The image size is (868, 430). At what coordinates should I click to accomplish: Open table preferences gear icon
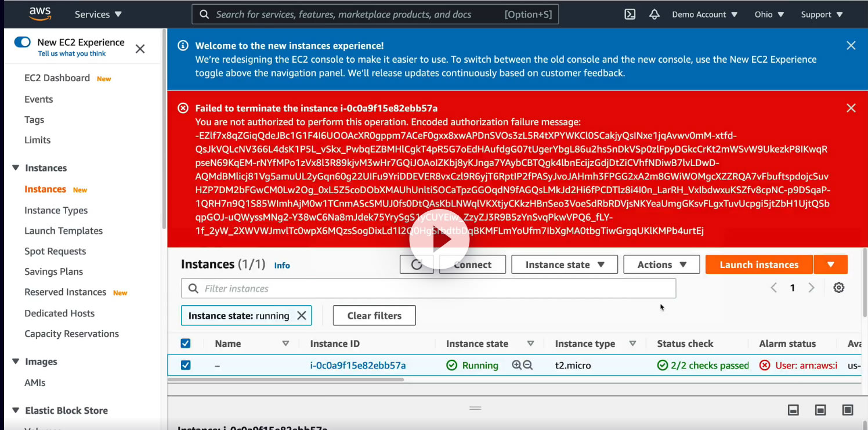click(838, 288)
